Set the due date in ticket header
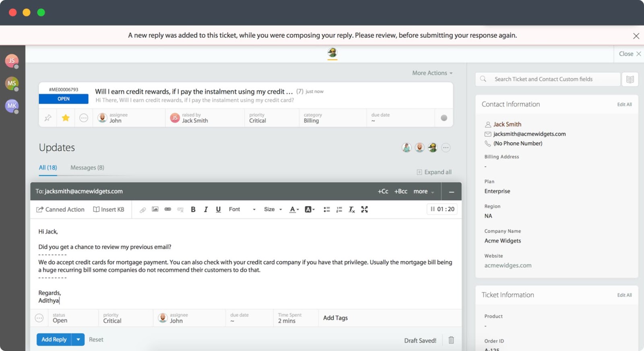 (x=400, y=118)
